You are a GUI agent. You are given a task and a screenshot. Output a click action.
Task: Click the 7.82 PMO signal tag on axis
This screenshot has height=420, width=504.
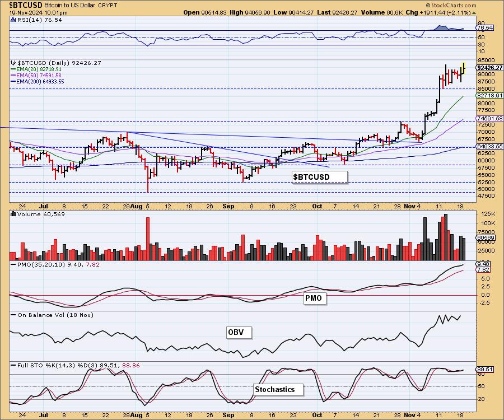click(x=483, y=269)
